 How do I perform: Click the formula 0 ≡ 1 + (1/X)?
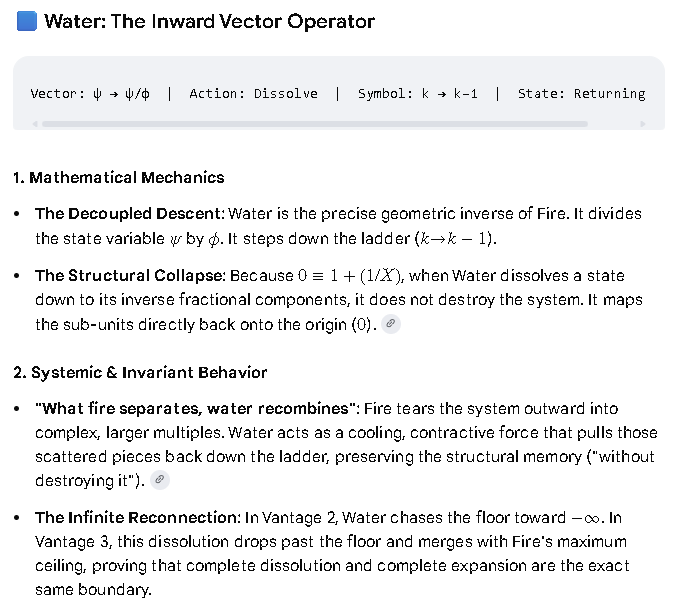(x=351, y=275)
